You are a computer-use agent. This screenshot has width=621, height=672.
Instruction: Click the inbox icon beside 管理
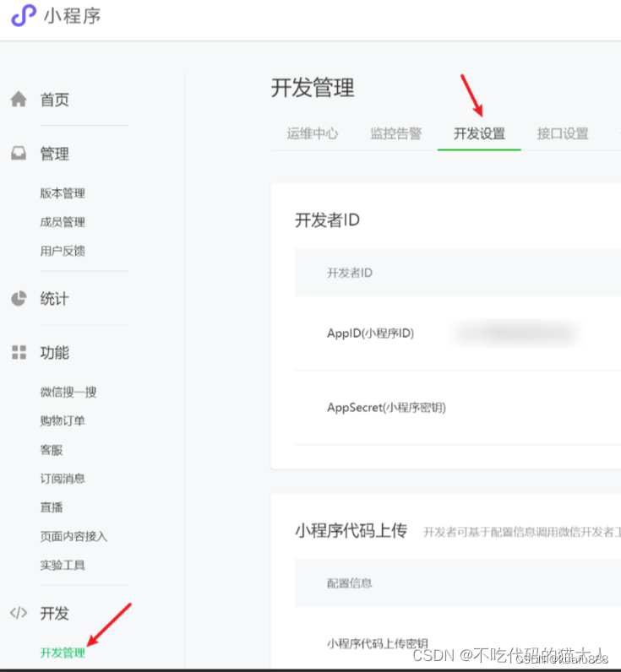pyautogui.click(x=19, y=153)
